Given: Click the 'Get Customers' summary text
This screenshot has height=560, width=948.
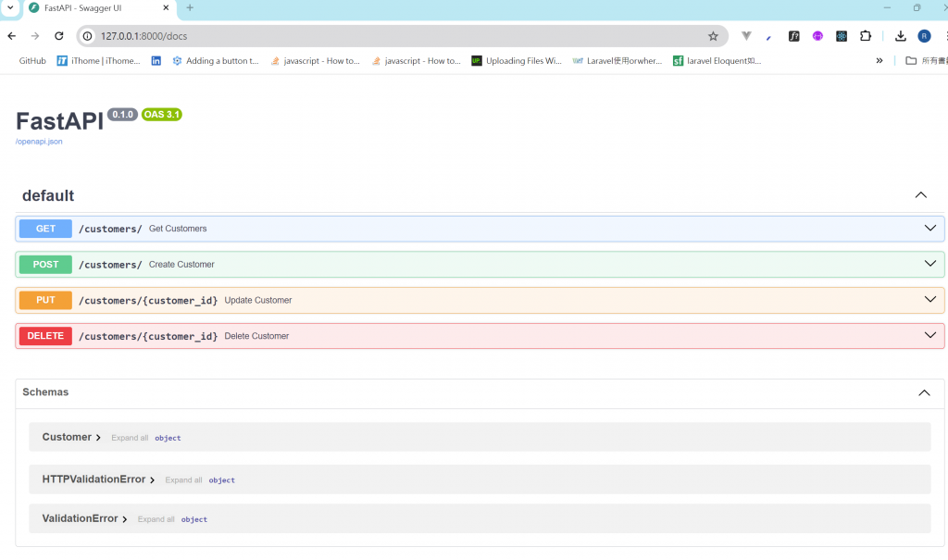Looking at the screenshot, I should (x=178, y=229).
